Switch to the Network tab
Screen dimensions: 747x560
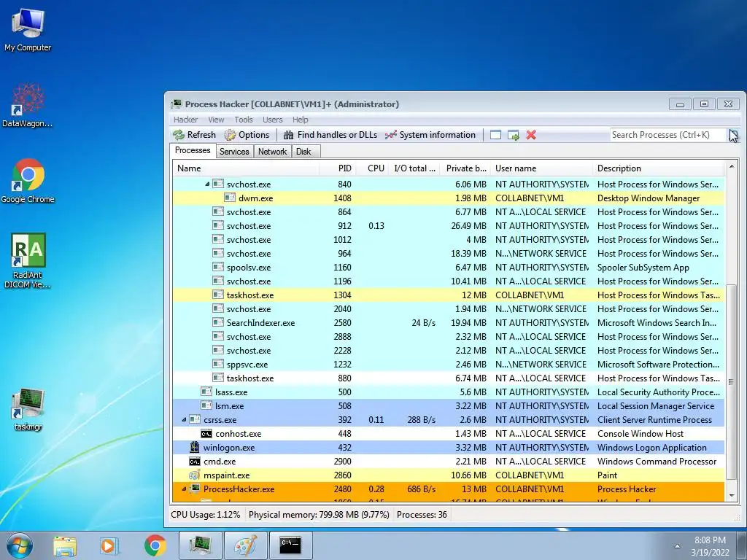(x=272, y=152)
